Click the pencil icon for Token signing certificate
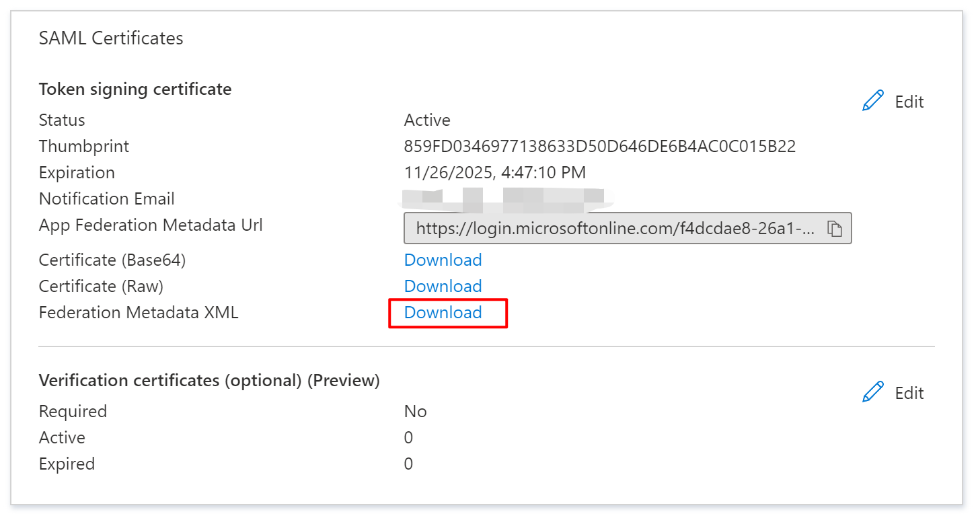This screenshot has height=514, width=980. pos(872,102)
